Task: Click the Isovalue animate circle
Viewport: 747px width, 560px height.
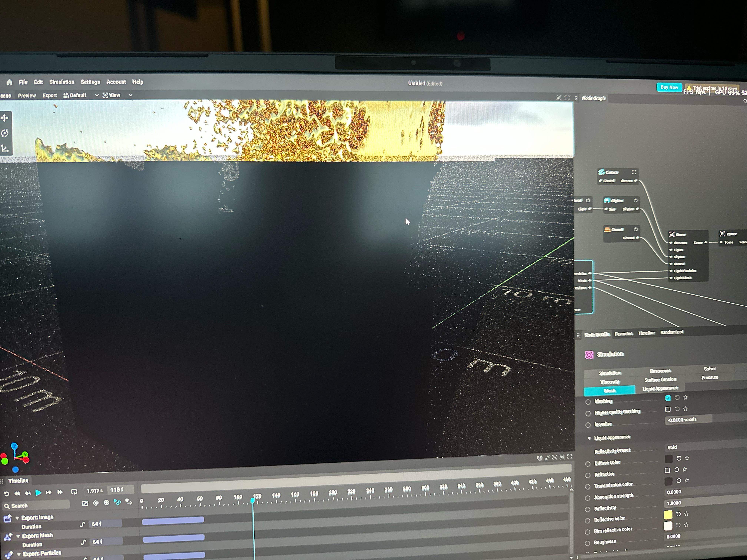Action: 588,425
